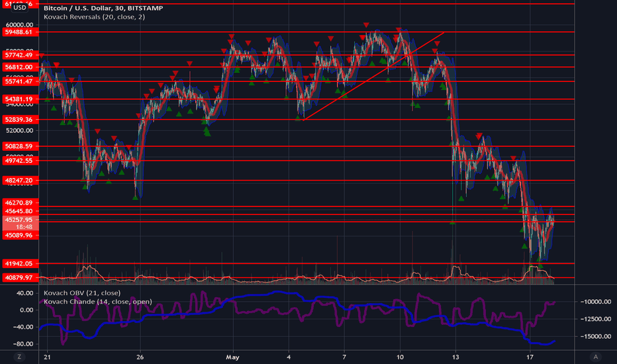The image size is (617, 364).
Task: Click the 18:48 bar countdown timer
Action: (x=24, y=227)
